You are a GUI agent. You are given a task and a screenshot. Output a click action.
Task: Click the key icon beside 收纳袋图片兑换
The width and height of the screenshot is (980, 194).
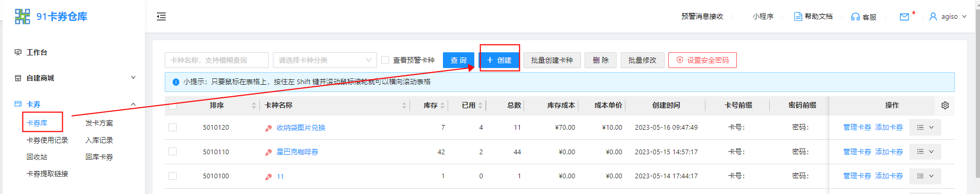[268, 128]
